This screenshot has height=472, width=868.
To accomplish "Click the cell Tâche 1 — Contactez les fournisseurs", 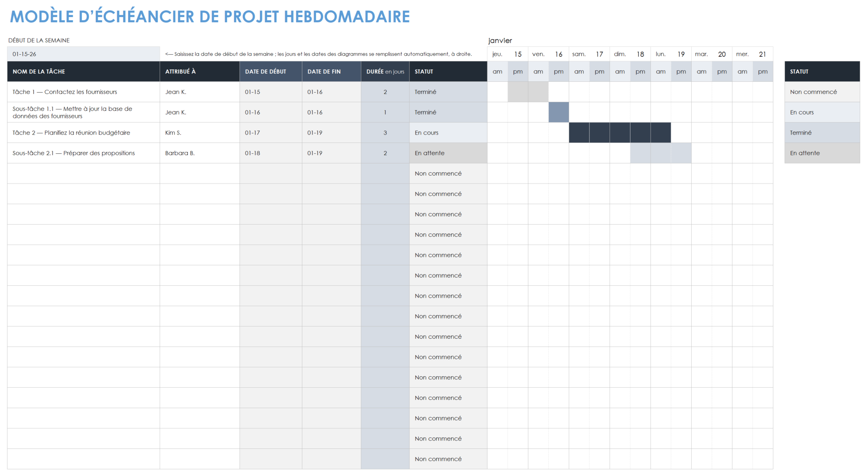I will coord(84,92).
